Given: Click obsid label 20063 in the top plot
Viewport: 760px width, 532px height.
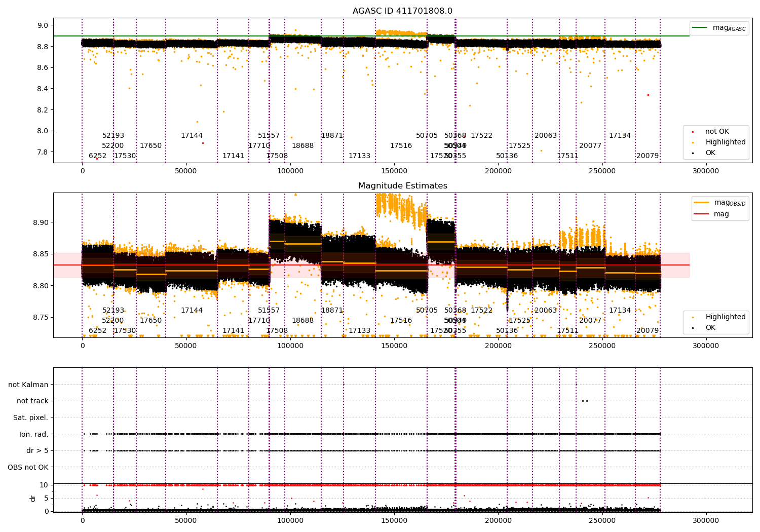Looking at the screenshot, I should click(x=546, y=136).
